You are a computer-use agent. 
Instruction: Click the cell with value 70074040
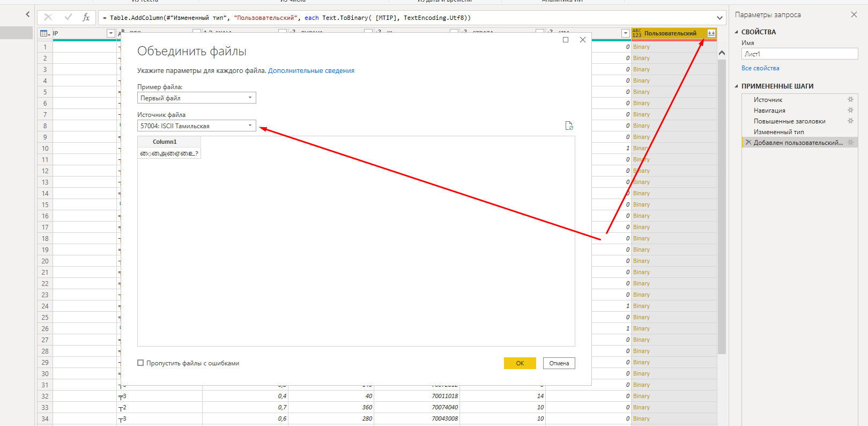[x=417, y=407]
